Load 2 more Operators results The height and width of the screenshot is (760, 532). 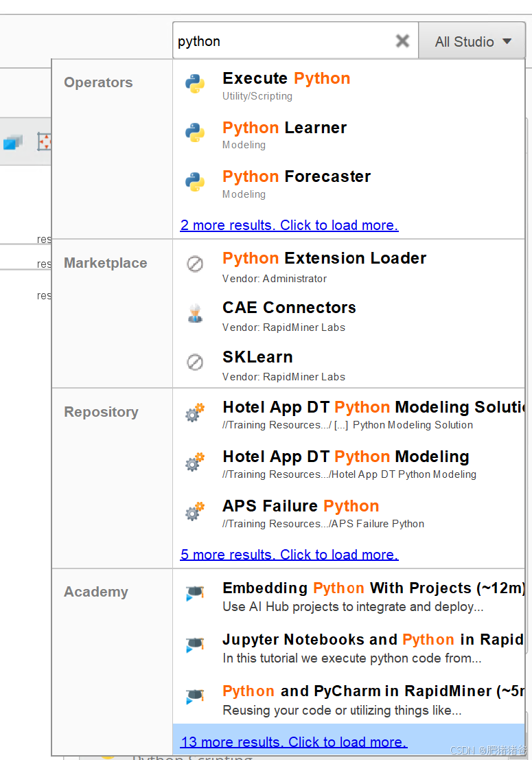coord(288,225)
